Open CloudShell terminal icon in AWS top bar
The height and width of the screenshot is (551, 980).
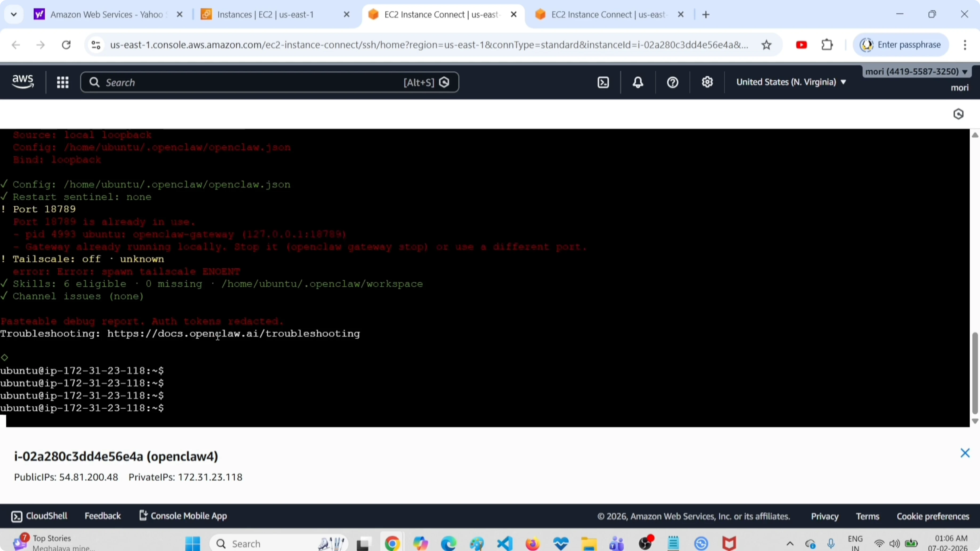pos(603,82)
